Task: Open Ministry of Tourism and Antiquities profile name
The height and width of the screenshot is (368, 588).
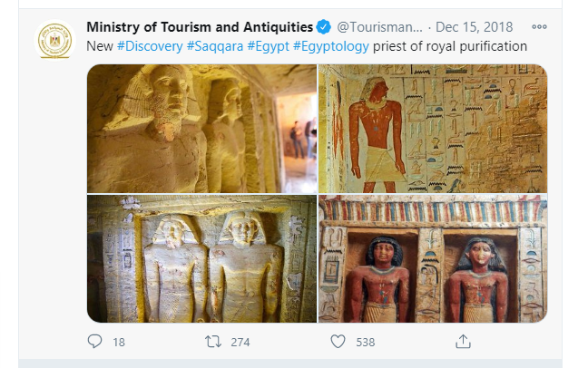Action: (x=200, y=27)
